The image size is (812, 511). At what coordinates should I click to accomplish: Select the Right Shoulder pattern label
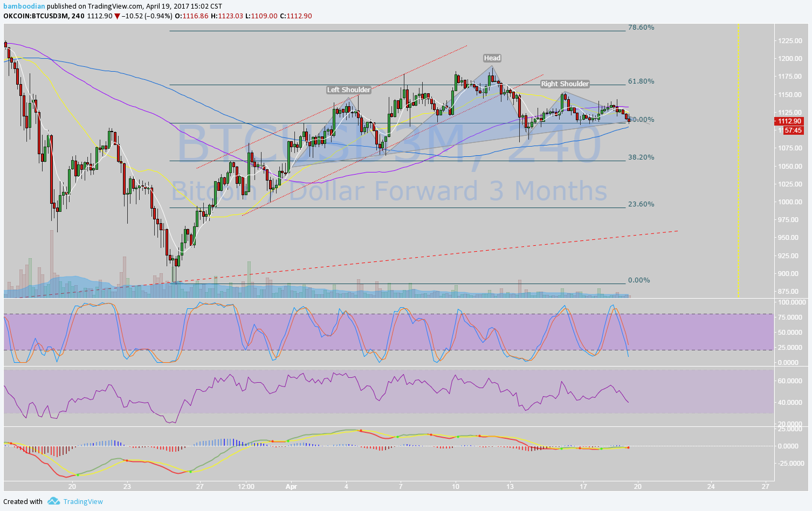(x=565, y=84)
